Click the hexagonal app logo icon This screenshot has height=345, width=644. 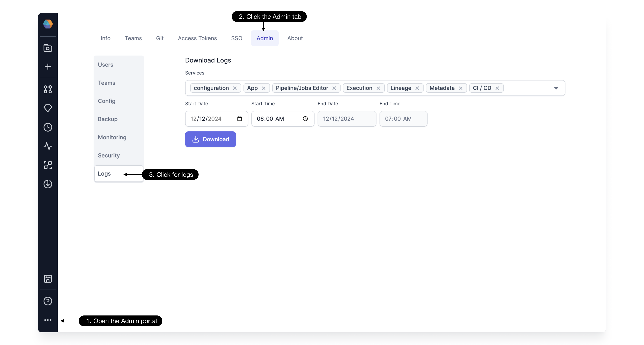(x=47, y=24)
